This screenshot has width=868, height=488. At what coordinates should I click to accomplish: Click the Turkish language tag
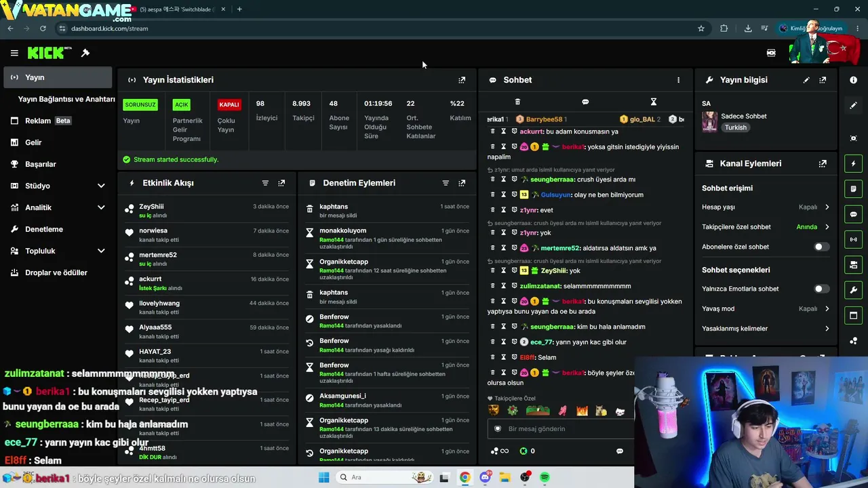coord(735,127)
